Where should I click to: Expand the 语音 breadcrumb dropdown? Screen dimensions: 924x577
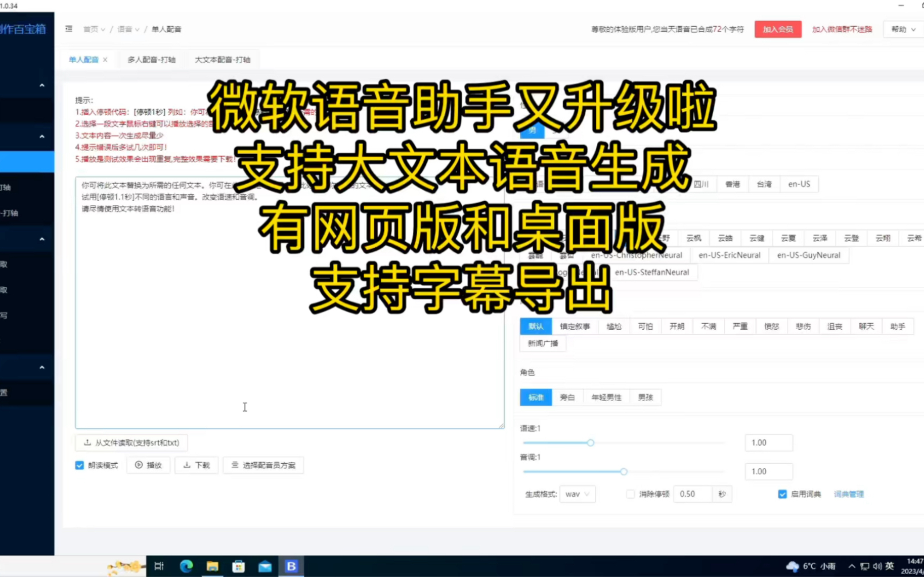coord(128,29)
